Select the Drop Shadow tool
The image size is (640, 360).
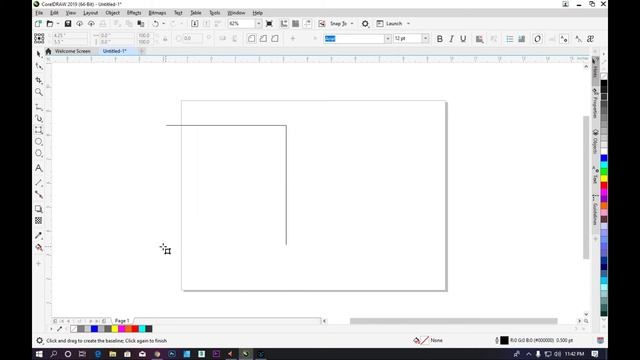pos(39,209)
